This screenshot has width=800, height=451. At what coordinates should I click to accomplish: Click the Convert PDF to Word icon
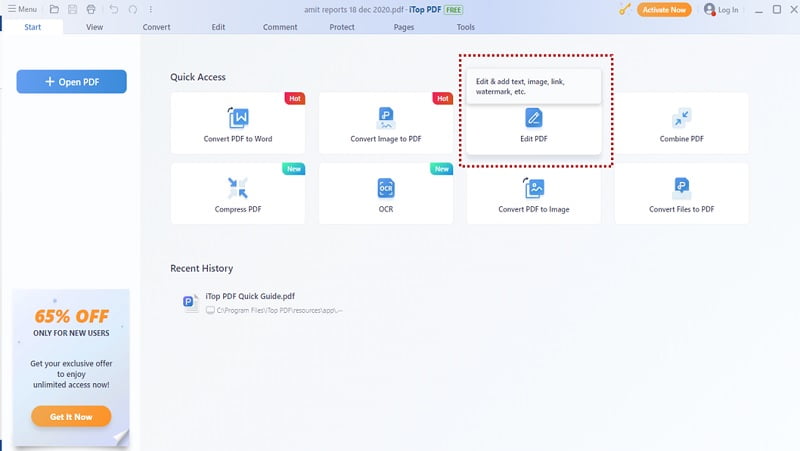tap(238, 118)
